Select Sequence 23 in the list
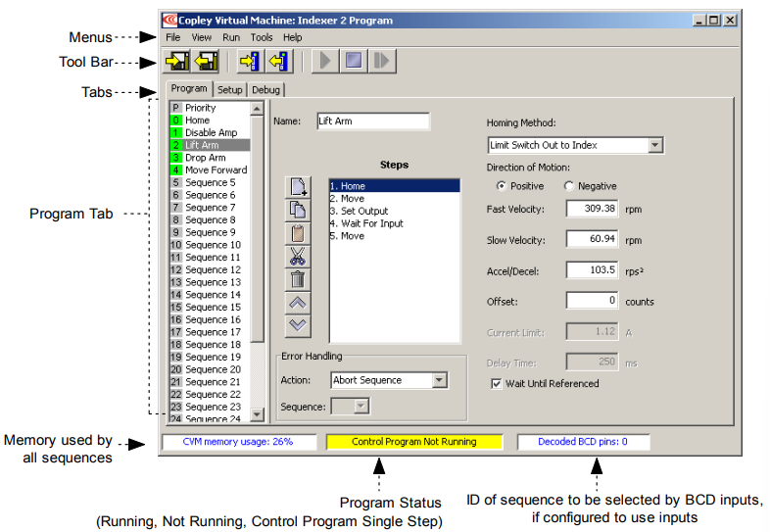The image size is (770, 532). pyautogui.click(x=210, y=407)
